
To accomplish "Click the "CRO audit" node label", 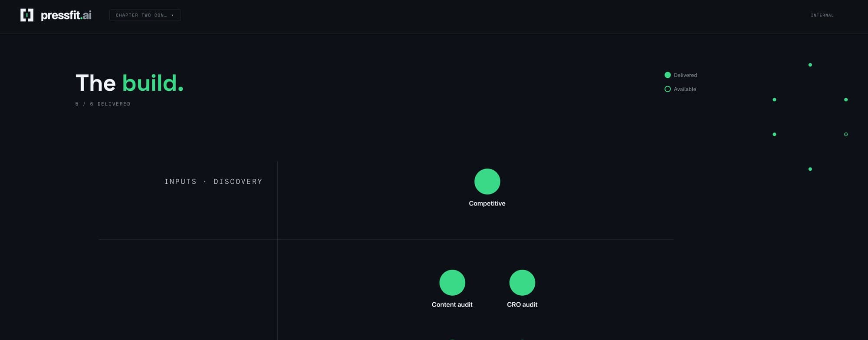I will tap(522, 305).
